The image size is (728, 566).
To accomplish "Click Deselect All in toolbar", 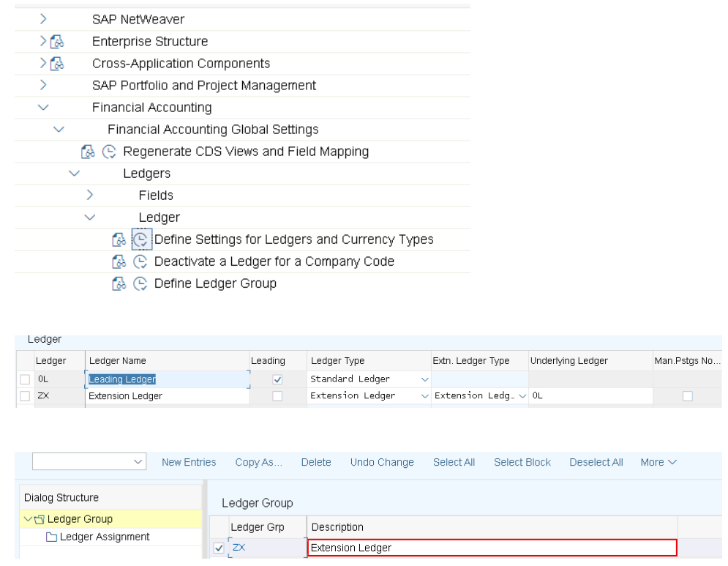I will pyautogui.click(x=596, y=462).
